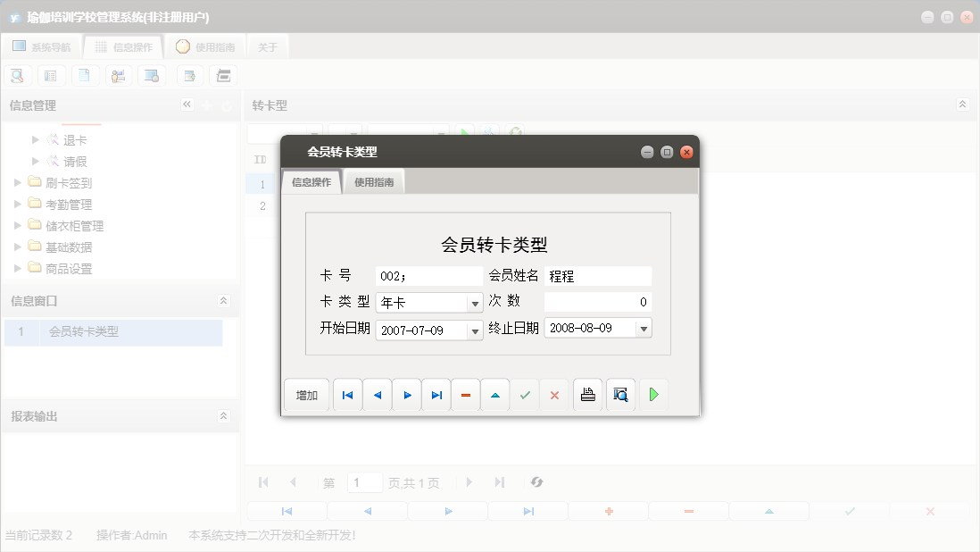The width and height of the screenshot is (980, 552).
Task: Click the 会员姓名 input showing 程程
Action: (597, 275)
